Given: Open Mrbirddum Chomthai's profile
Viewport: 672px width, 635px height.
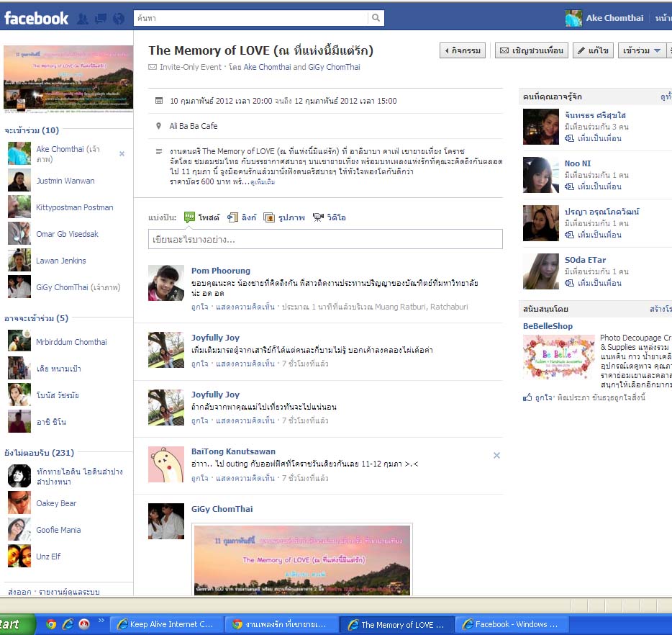Looking at the screenshot, I should [x=71, y=342].
